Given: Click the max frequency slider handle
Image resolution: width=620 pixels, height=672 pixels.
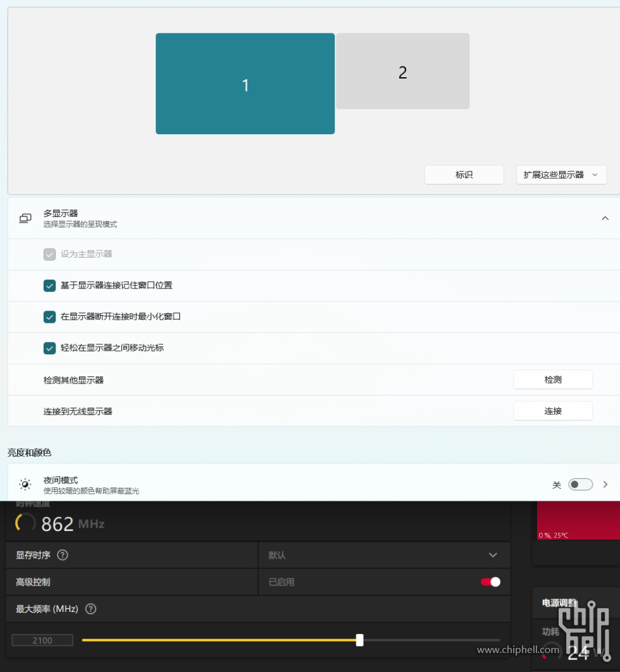Looking at the screenshot, I should (x=359, y=640).
